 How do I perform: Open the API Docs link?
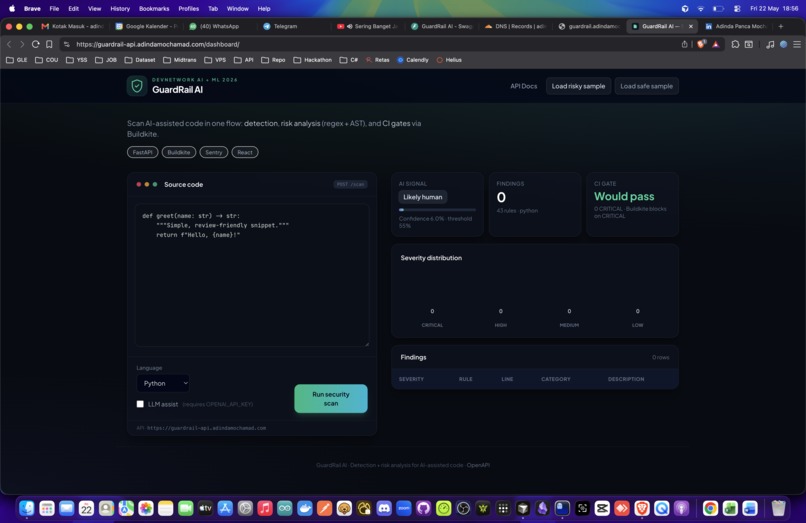pos(523,86)
